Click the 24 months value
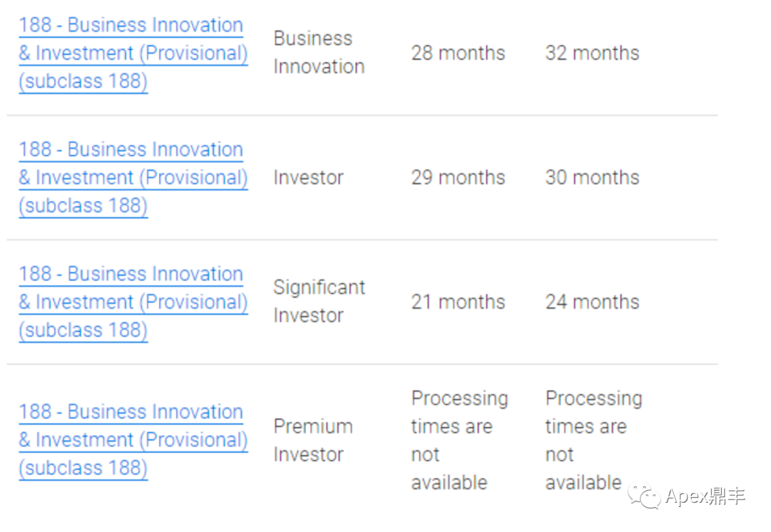The width and height of the screenshot is (771, 532). coord(593,302)
